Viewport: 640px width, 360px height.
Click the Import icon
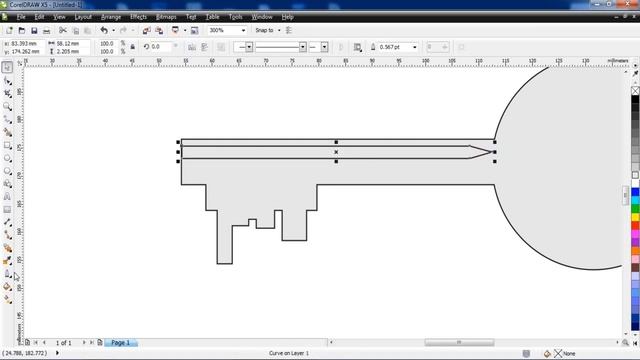coord(147,30)
